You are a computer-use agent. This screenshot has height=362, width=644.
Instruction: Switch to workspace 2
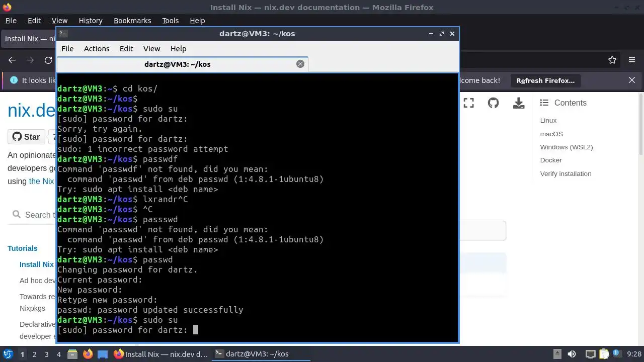pos(34,354)
